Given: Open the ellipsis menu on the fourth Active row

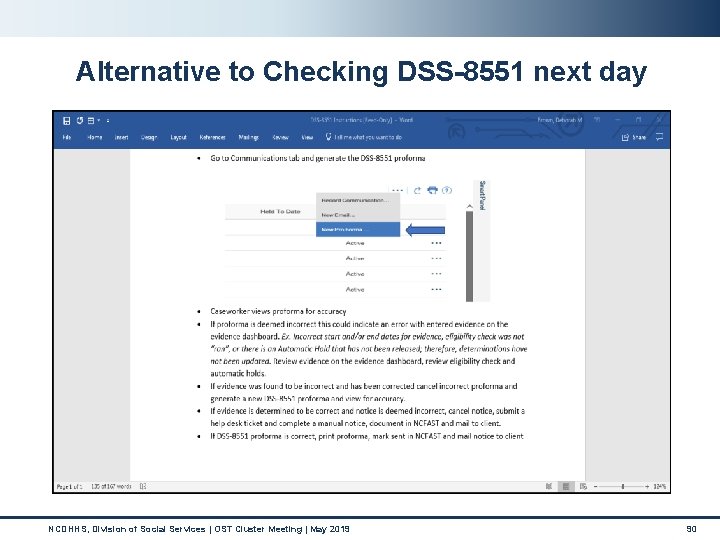Looking at the screenshot, I should (436, 289).
